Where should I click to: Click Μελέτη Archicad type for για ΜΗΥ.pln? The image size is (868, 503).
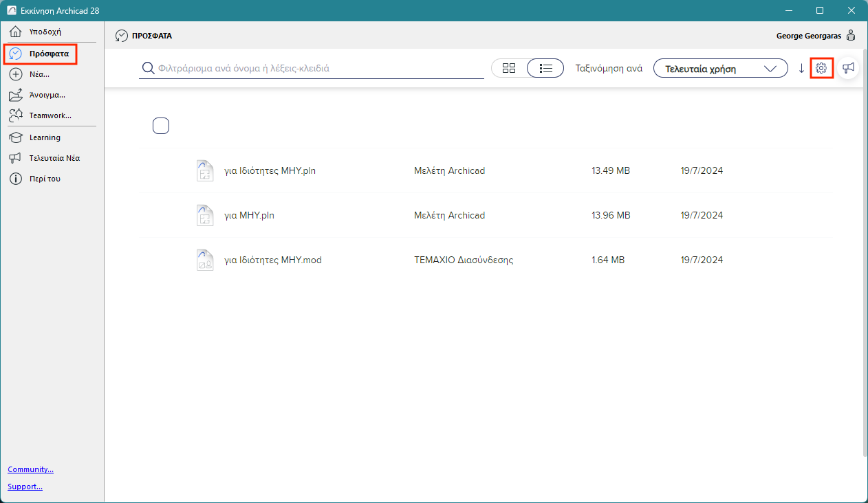pos(449,215)
